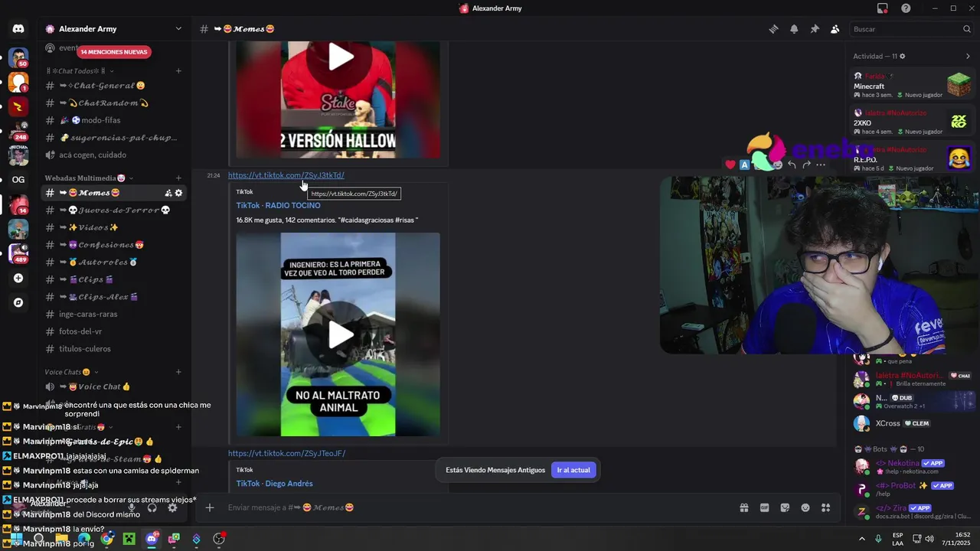The image size is (980, 551).
Task: Open the Confesiones channel
Action: (x=115, y=245)
